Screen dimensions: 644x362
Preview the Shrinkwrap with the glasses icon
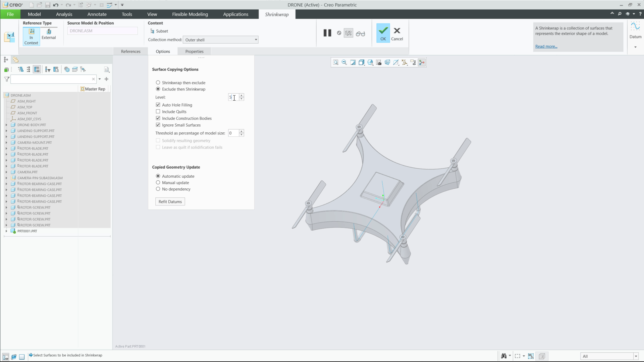click(x=361, y=34)
